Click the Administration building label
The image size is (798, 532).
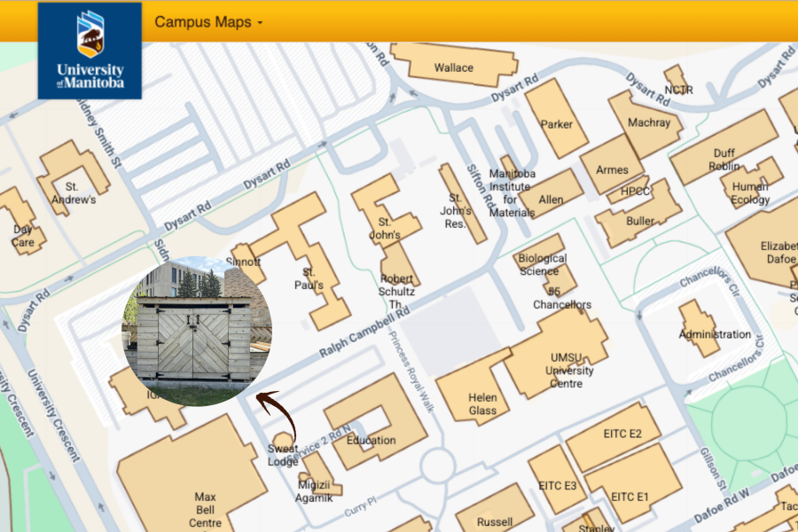[x=715, y=334]
